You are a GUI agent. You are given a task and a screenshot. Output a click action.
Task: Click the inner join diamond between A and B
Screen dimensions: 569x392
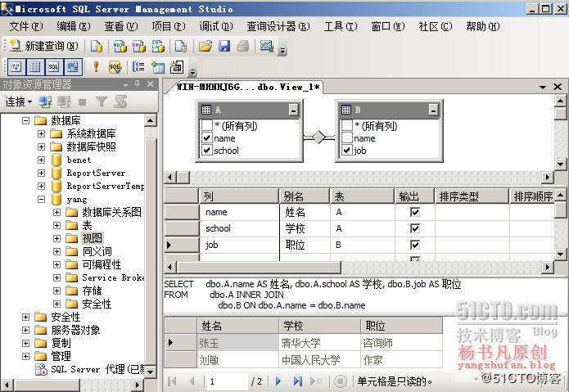(x=318, y=137)
